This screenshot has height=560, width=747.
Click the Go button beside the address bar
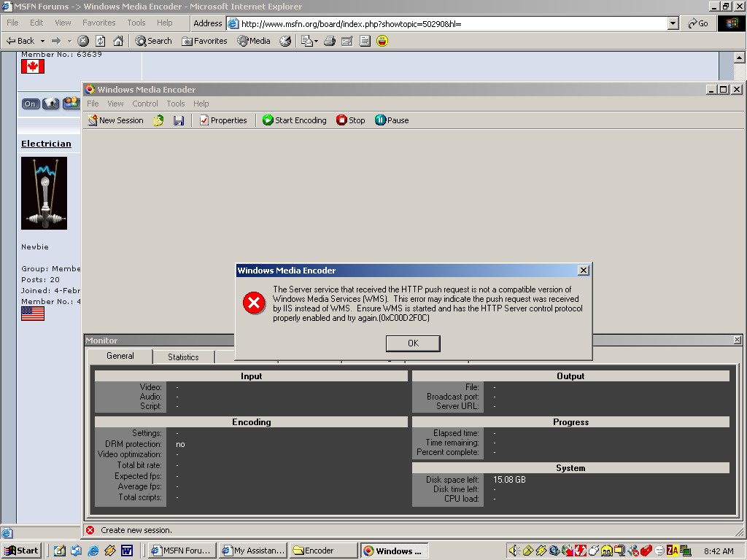tap(698, 23)
